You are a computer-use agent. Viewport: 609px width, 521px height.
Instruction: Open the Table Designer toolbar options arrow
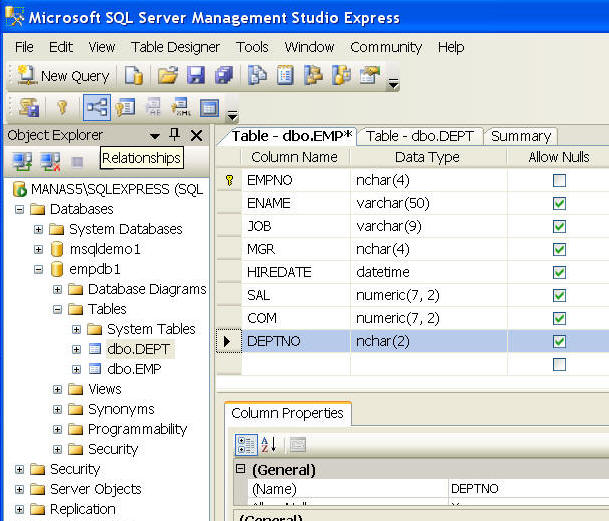(x=232, y=115)
